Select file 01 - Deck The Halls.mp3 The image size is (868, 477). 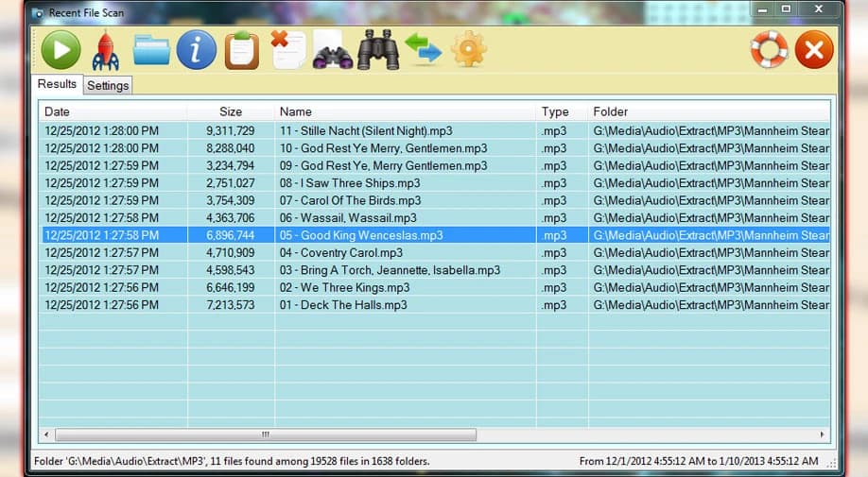click(343, 305)
